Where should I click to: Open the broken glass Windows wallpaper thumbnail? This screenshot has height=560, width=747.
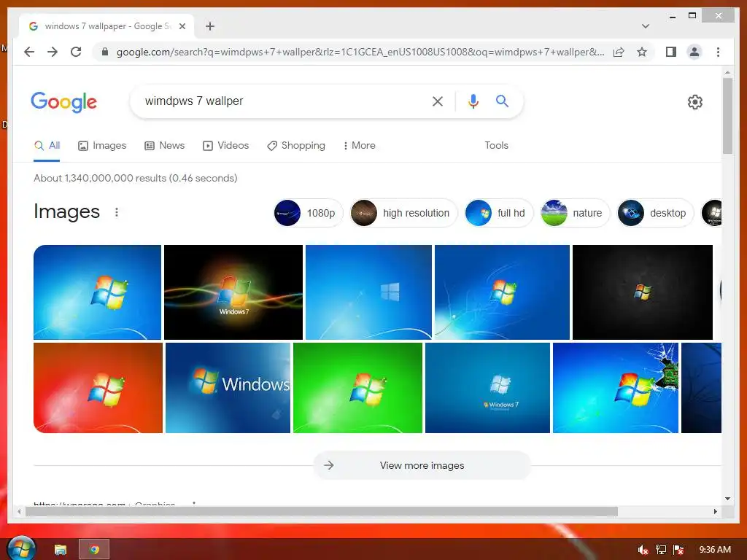pyautogui.click(x=615, y=388)
